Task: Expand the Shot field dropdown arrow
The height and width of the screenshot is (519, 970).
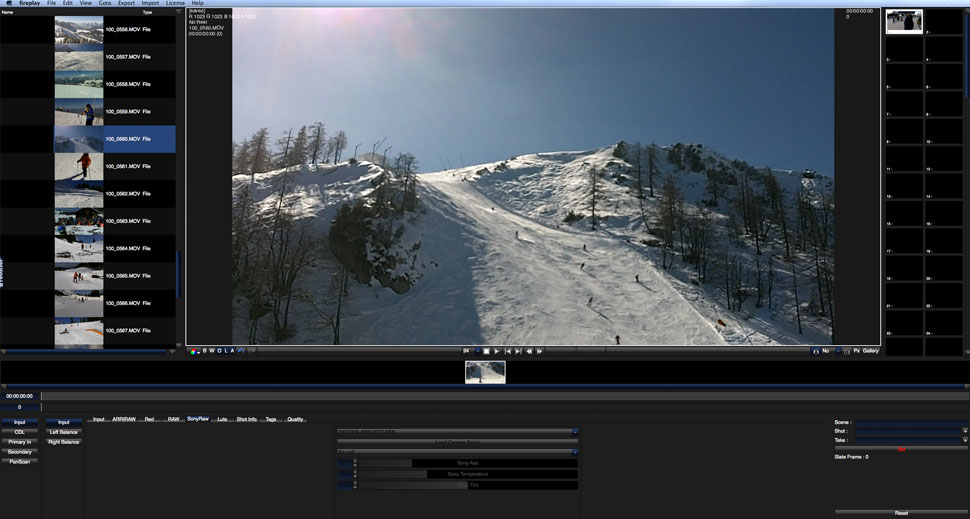Action: pyautogui.click(x=965, y=431)
